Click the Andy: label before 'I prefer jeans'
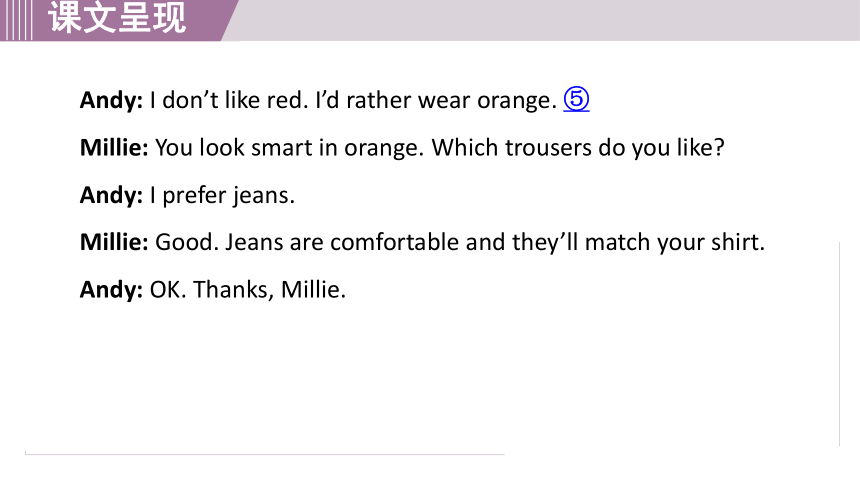This screenshot has width=860, height=484. 111,195
